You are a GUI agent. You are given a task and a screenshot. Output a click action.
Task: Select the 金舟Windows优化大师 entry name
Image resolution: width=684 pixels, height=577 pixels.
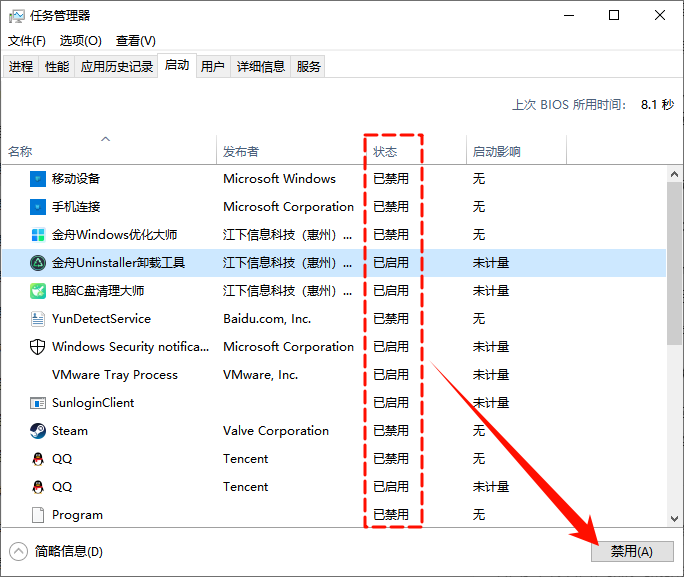114,235
